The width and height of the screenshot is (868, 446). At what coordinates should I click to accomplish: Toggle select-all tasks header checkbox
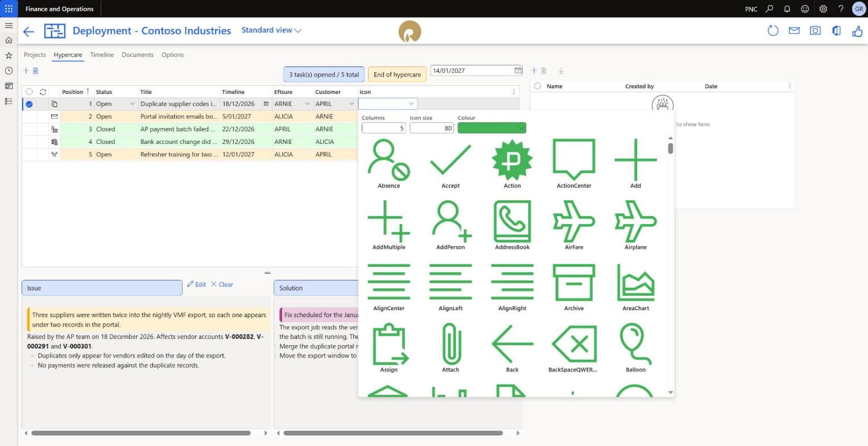(29, 92)
